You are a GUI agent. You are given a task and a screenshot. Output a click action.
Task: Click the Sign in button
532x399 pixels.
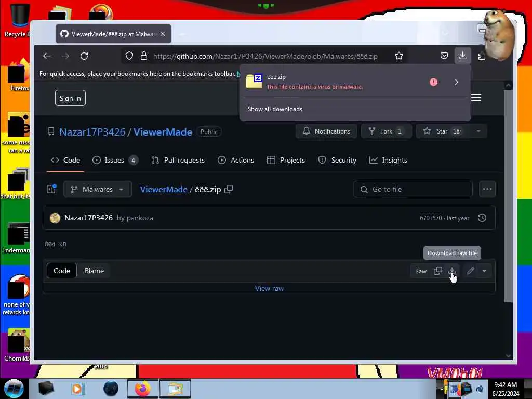point(70,98)
